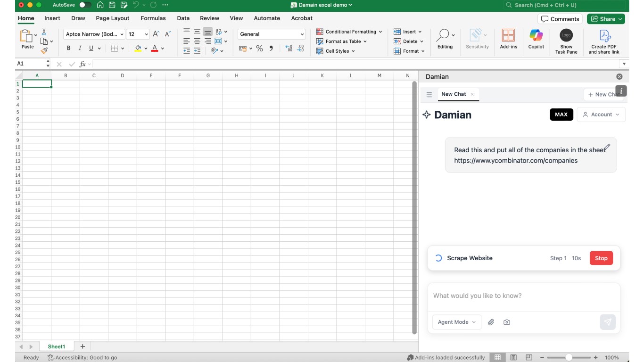Click the Comma Style icon
644x362 pixels.
pyautogui.click(x=271, y=49)
